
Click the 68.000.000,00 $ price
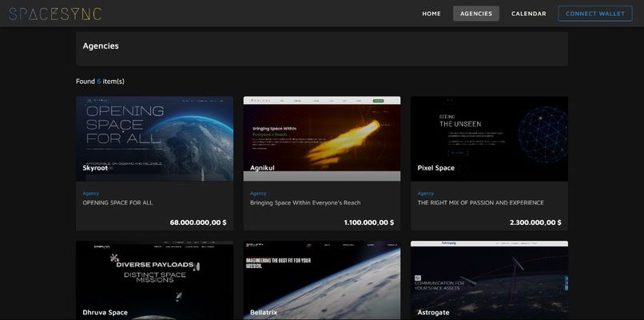pyautogui.click(x=198, y=222)
